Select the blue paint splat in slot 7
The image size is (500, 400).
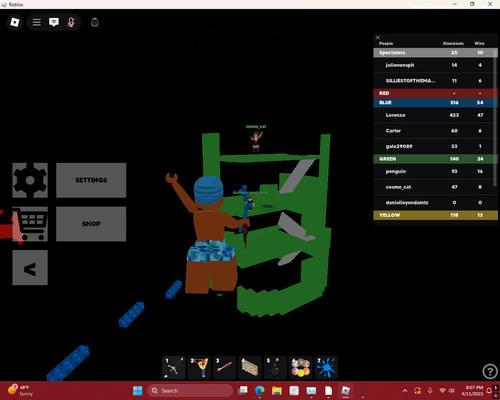326,367
